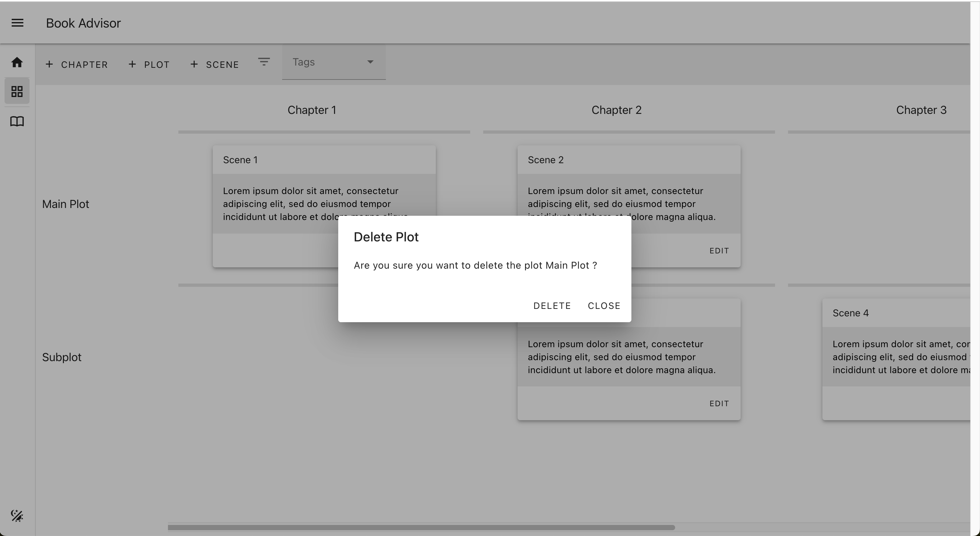Go to Home via sidebar house icon
980x536 pixels.
tap(17, 62)
